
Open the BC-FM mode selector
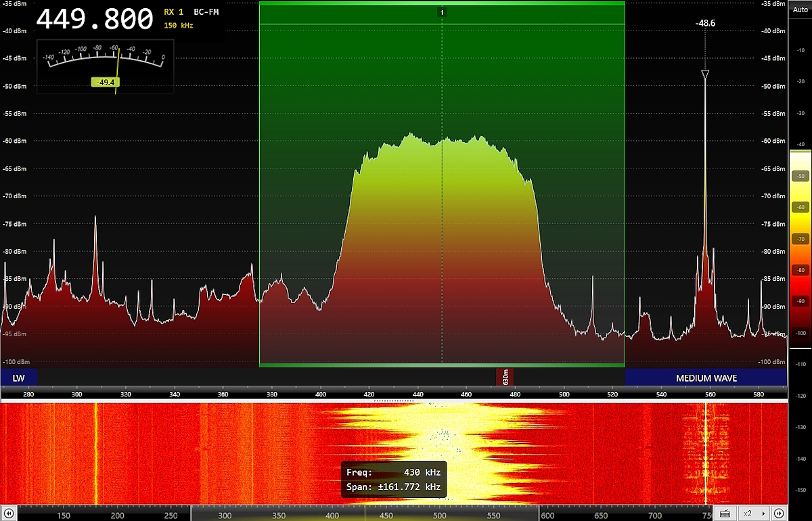[x=206, y=12]
